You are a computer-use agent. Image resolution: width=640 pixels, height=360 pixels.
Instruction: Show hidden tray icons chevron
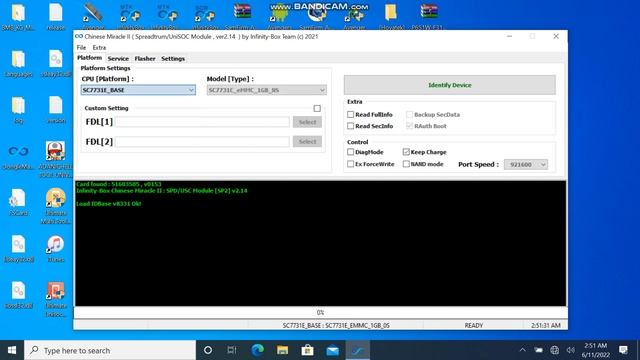522,350
